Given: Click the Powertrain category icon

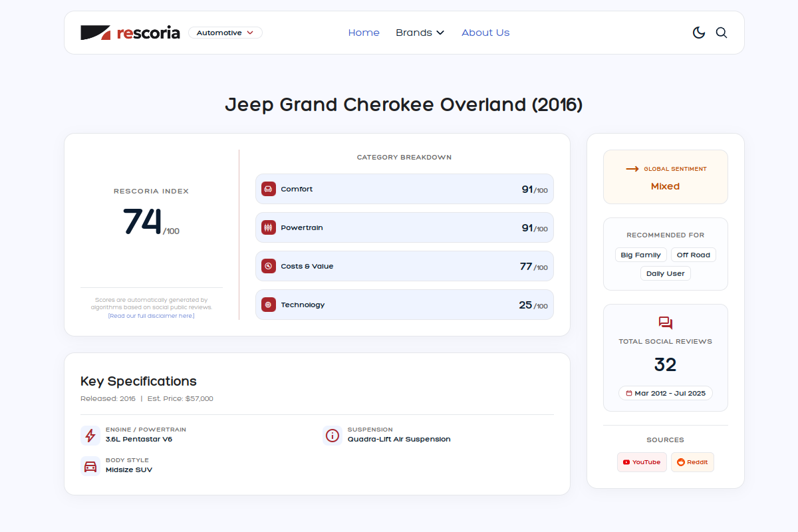Looking at the screenshot, I should [x=269, y=227].
